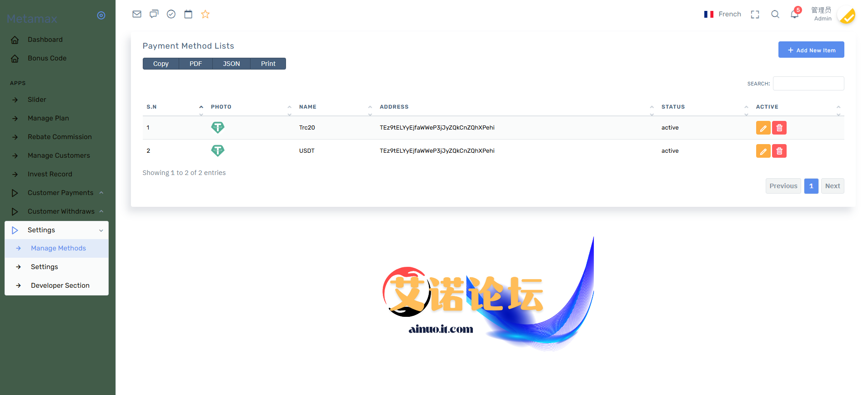Open the to-do checkmark circle icon
The height and width of the screenshot is (395, 868).
(x=171, y=14)
